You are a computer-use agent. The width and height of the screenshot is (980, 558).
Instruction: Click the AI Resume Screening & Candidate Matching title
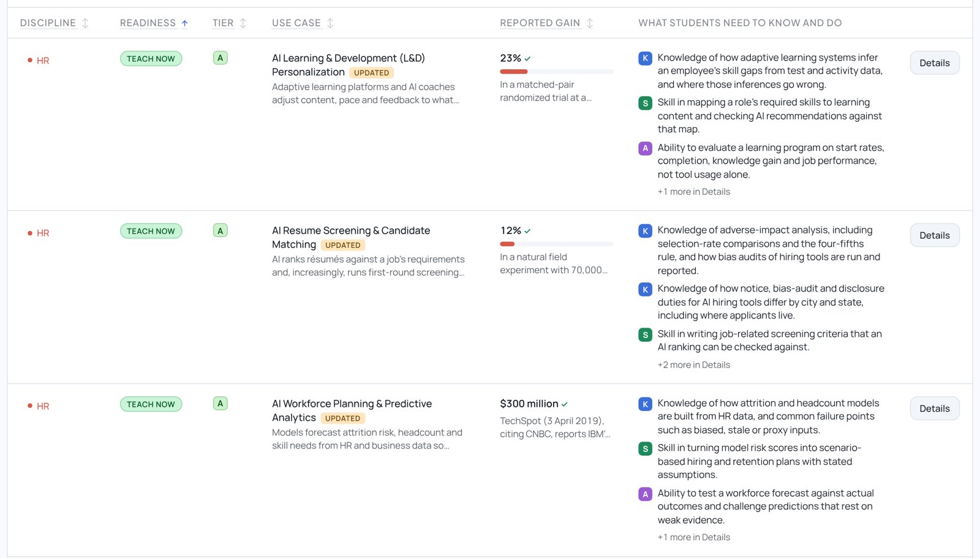click(x=351, y=238)
